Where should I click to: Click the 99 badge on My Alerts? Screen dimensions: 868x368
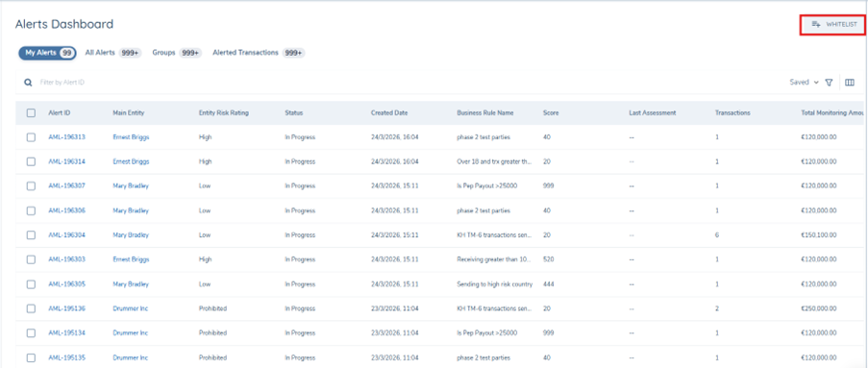pyautogui.click(x=67, y=53)
